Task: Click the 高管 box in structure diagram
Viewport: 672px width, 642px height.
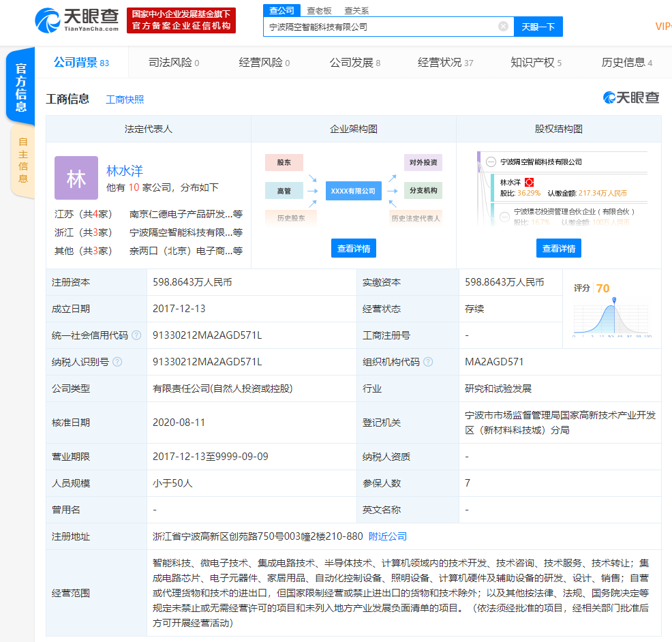Action: (284, 191)
